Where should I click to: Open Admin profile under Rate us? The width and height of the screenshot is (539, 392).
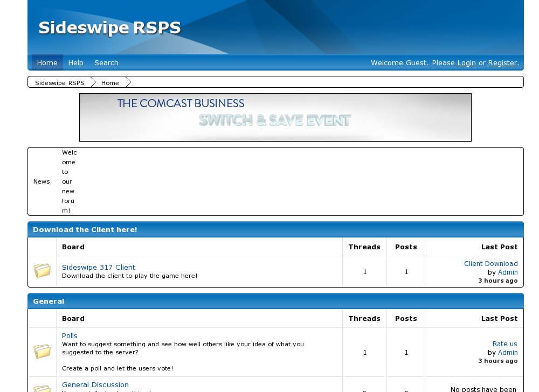(x=507, y=352)
